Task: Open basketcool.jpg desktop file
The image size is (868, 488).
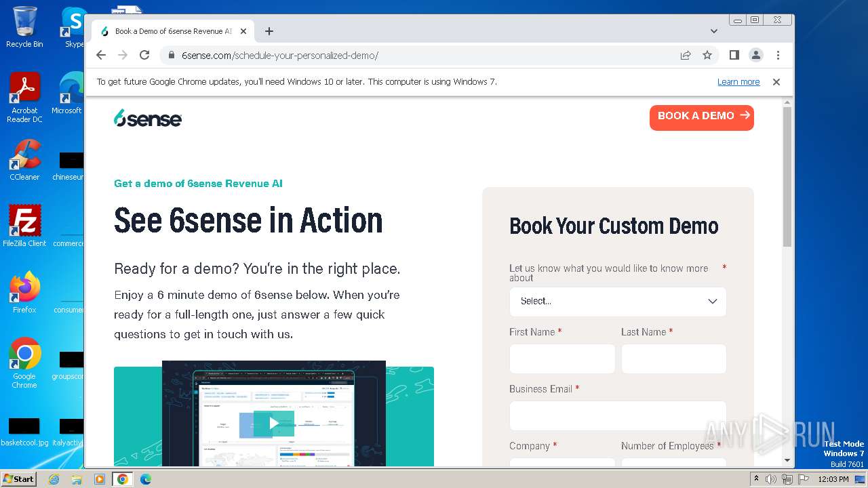Action: point(24,432)
